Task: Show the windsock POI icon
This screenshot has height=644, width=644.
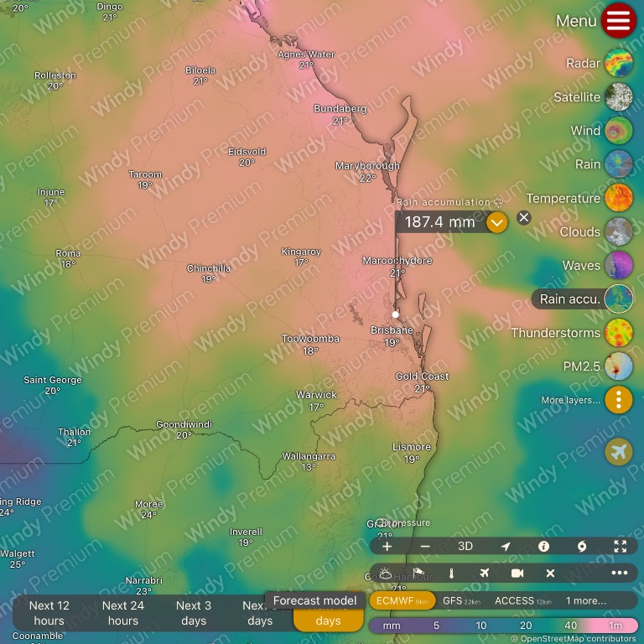Action: click(x=418, y=574)
